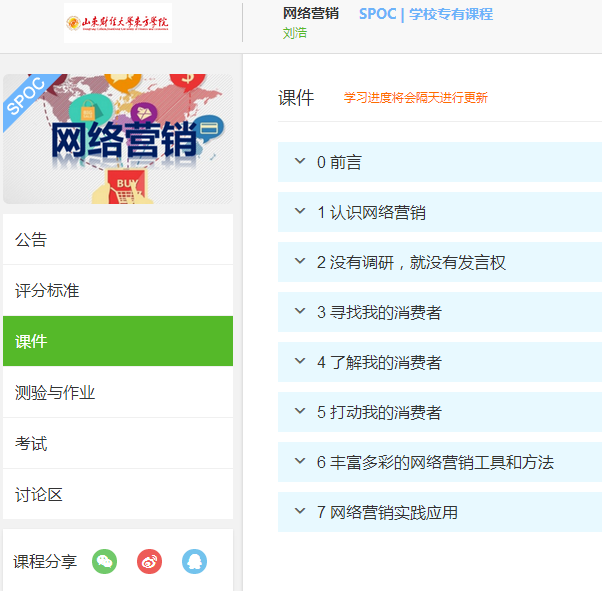Share course via WeChat icon
Screen dimensions: 602x591
click(105, 562)
